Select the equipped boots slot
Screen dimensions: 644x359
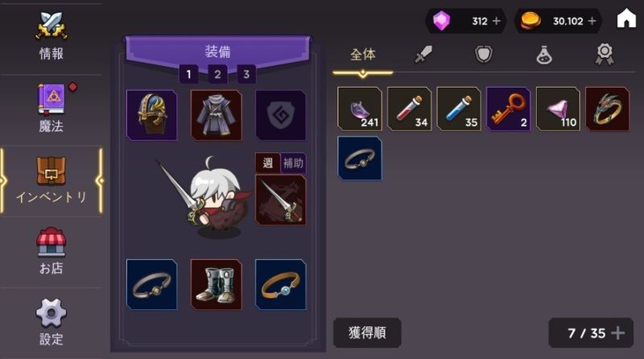216,284
